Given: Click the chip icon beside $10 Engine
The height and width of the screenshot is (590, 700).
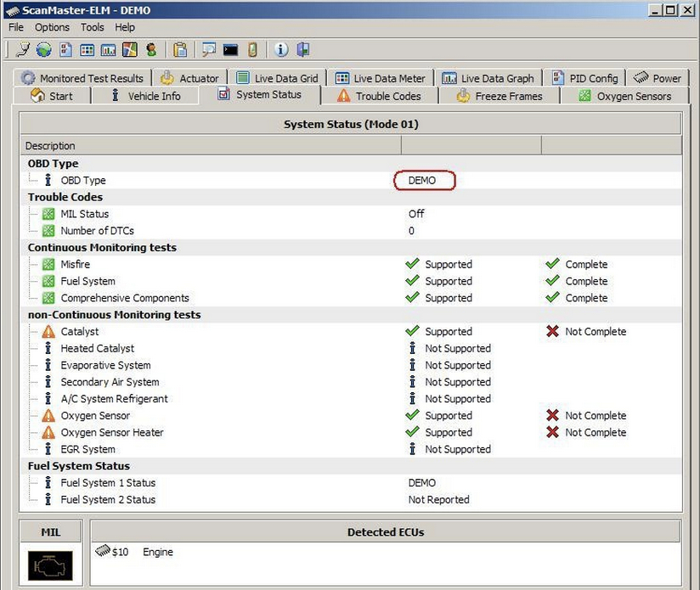Looking at the screenshot, I should pyautogui.click(x=103, y=551).
